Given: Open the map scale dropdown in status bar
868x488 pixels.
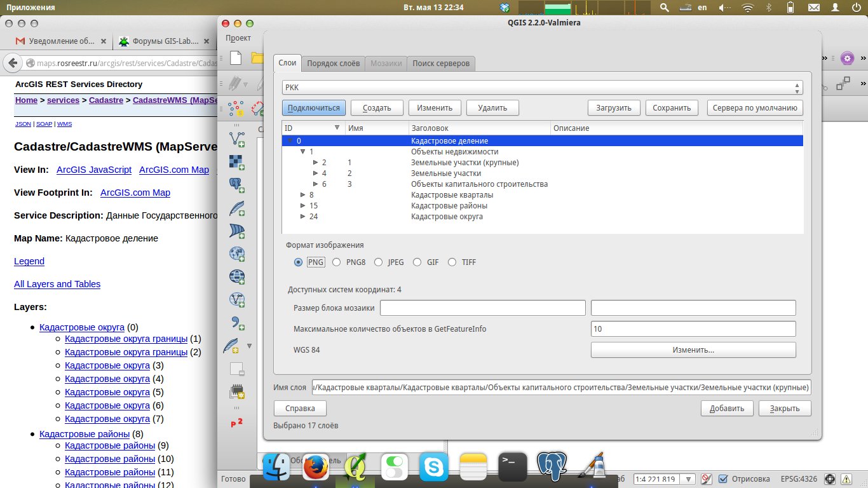Looking at the screenshot, I should [688, 479].
